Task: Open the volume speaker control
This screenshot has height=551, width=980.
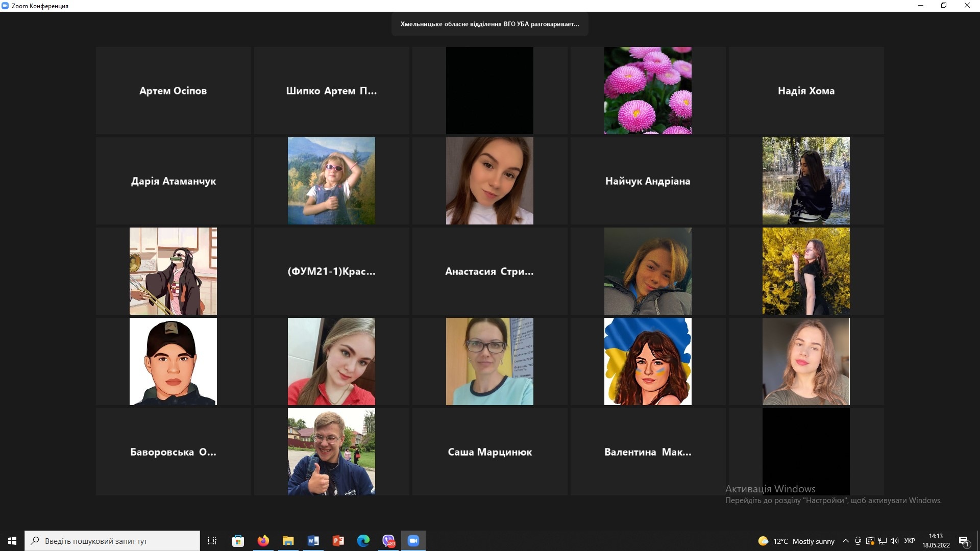Action: point(894,541)
